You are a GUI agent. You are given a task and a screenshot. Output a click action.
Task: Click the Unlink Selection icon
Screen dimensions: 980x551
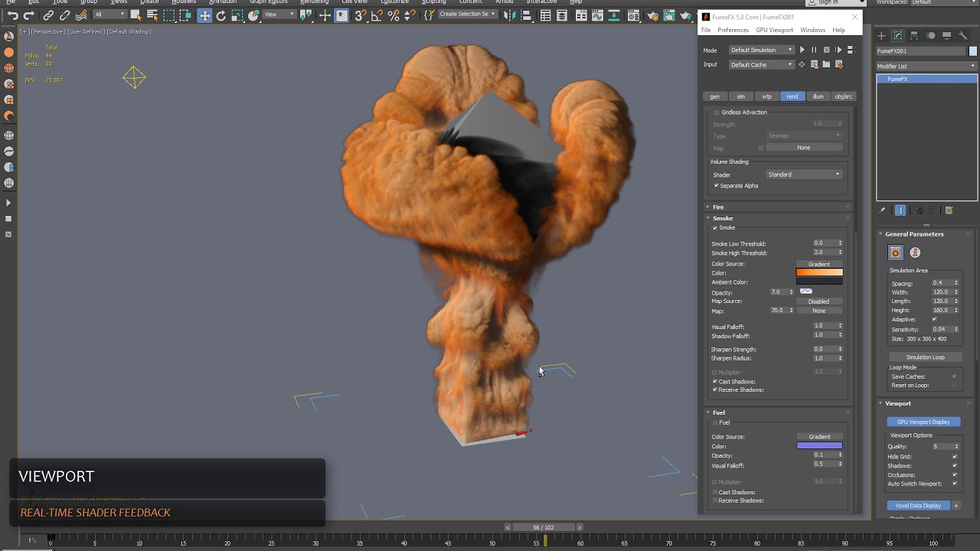(65, 15)
